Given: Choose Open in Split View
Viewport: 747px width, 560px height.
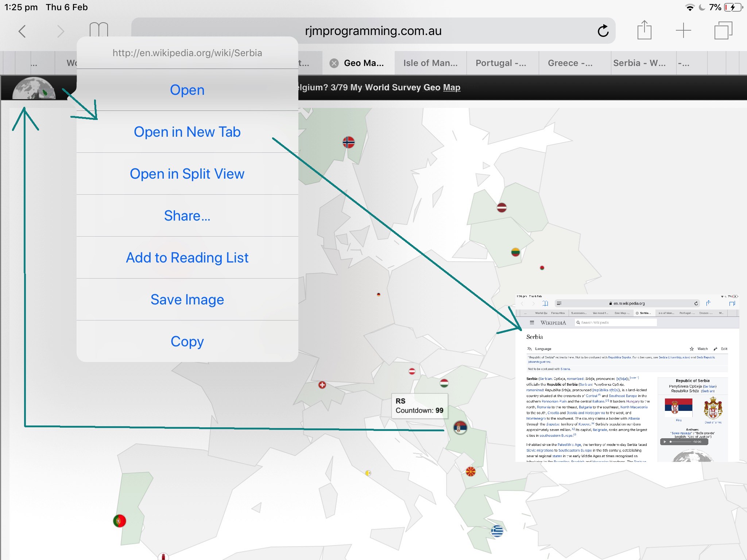Looking at the screenshot, I should (x=187, y=174).
